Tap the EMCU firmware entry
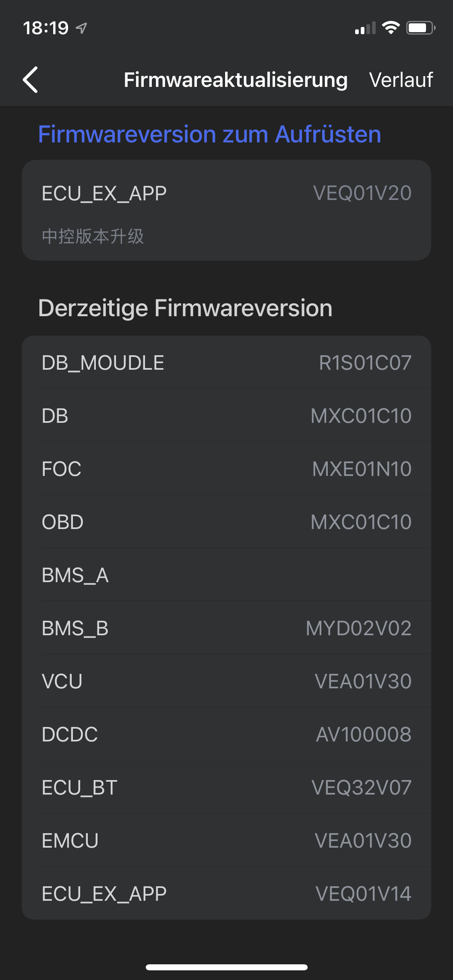 point(226,840)
